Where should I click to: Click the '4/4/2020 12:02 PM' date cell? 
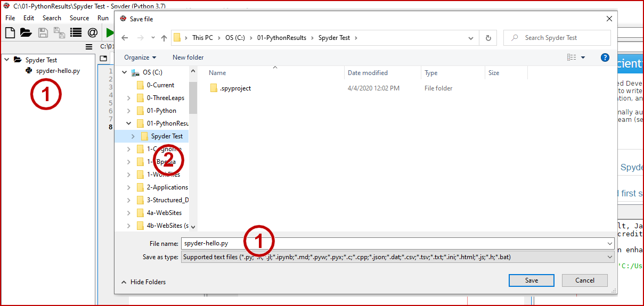[373, 88]
